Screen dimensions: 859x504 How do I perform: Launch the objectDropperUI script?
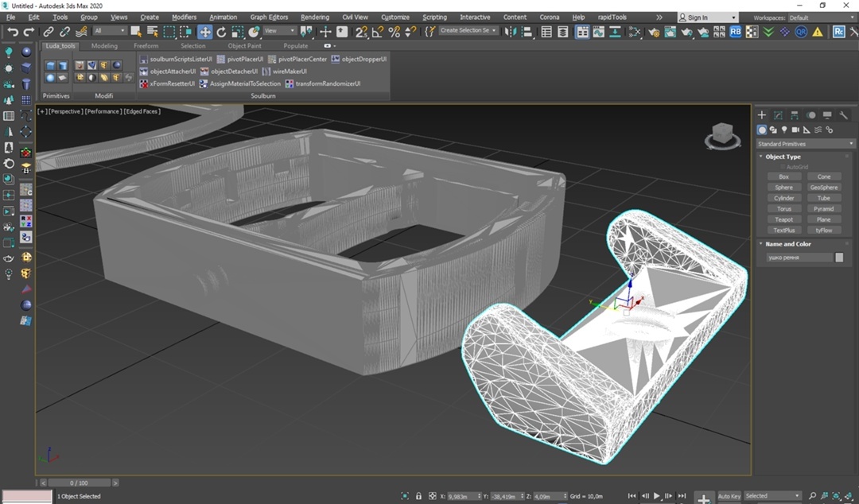(x=359, y=59)
